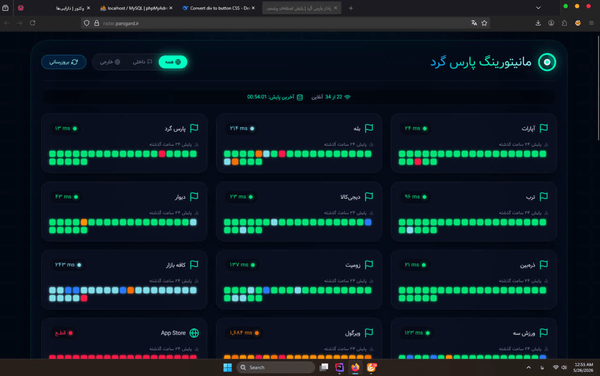
Task: Click the bookmark star in the address bar
Action: click(x=484, y=23)
